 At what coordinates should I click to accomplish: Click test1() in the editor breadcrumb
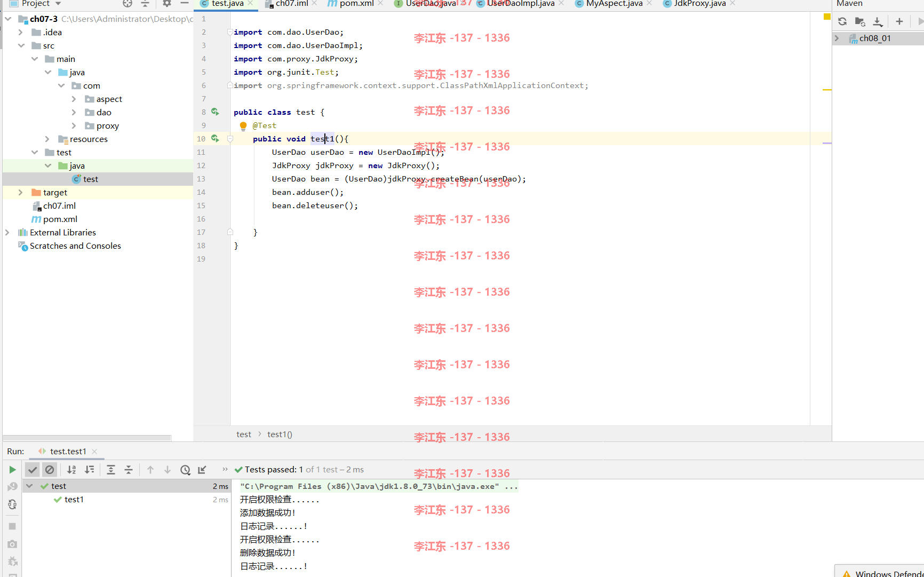[280, 434]
